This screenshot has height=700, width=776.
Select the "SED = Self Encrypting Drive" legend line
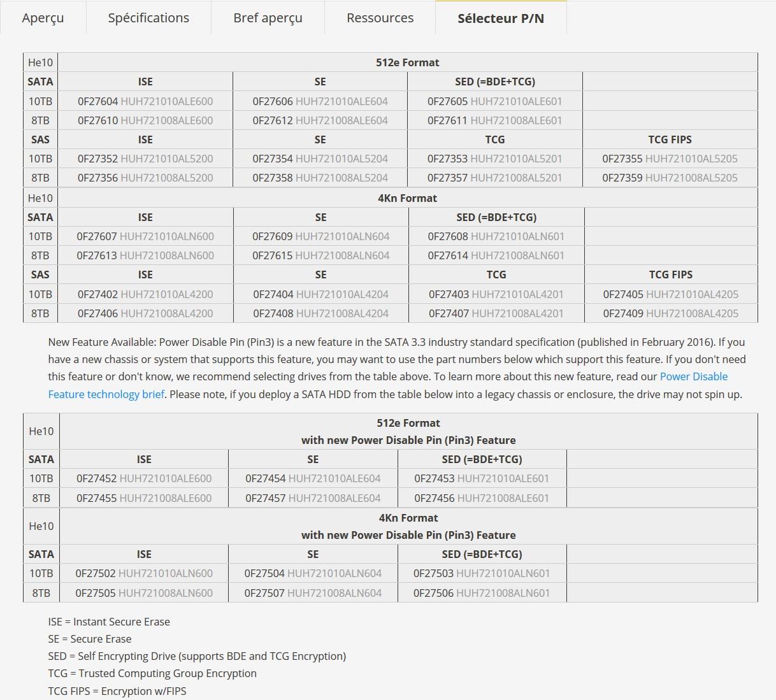[x=197, y=656]
